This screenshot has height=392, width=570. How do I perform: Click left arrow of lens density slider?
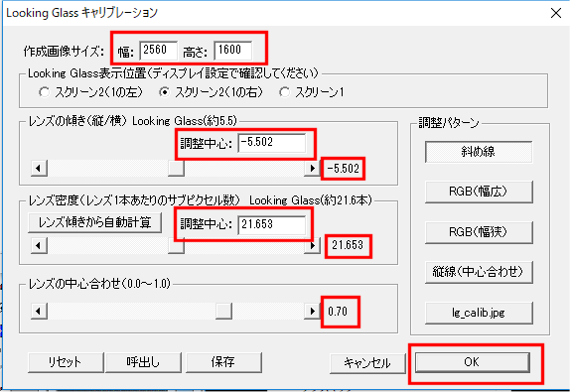pyautogui.click(x=40, y=245)
